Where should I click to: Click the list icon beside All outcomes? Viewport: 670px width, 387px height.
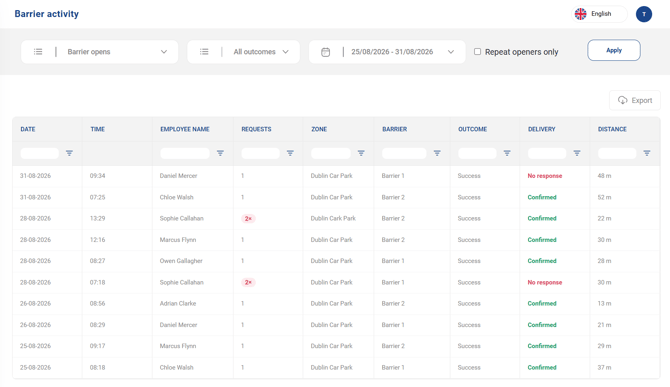(204, 52)
